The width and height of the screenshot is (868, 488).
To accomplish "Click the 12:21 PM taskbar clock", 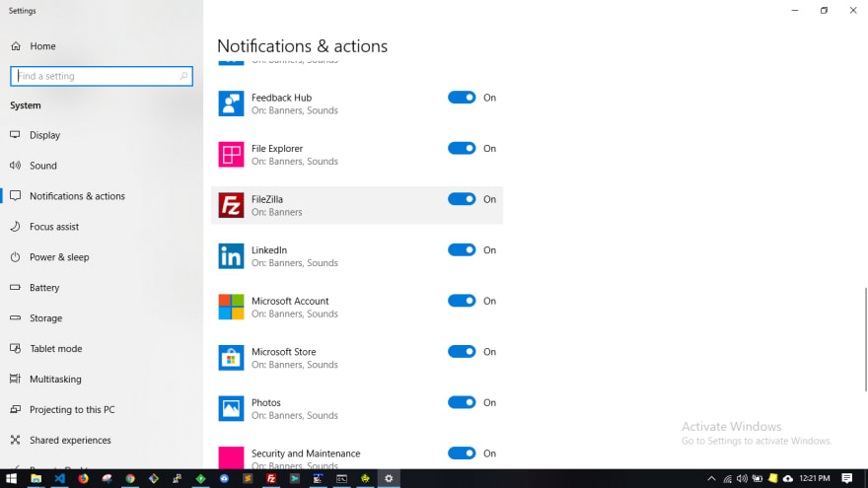I will click(815, 478).
